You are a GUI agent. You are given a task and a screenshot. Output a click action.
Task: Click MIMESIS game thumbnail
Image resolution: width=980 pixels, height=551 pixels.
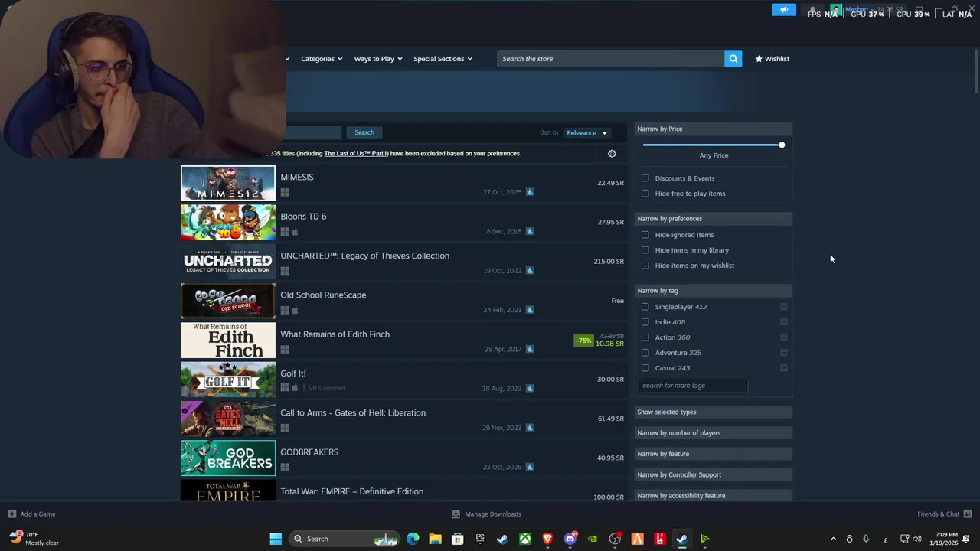(x=228, y=184)
